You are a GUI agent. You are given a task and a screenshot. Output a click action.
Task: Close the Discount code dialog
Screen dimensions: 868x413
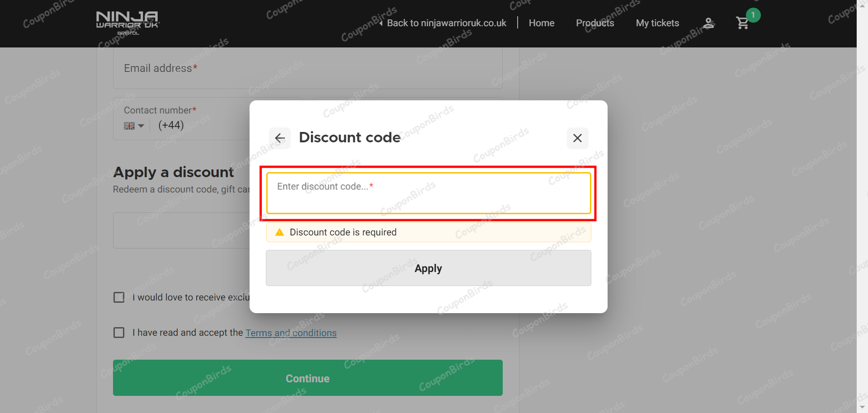pos(577,138)
